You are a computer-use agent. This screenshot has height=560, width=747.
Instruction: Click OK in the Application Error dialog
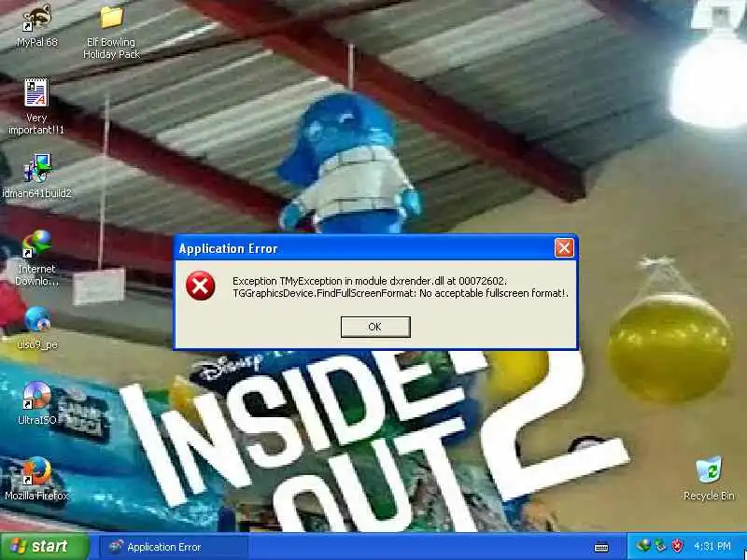[x=375, y=327]
